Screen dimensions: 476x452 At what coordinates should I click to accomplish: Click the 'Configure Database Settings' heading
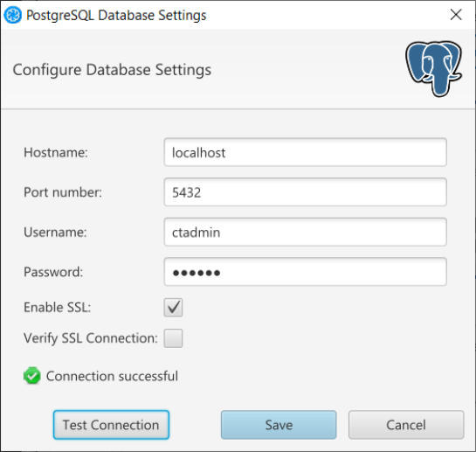click(112, 70)
